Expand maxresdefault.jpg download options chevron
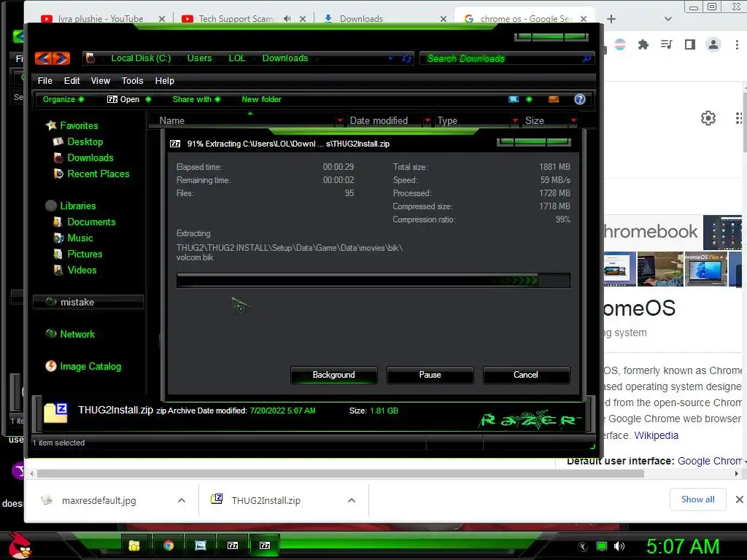 point(182,500)
